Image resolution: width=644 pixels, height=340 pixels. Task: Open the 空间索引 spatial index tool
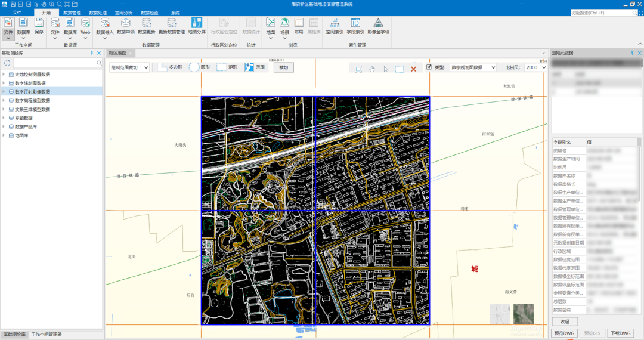[334, 23]
